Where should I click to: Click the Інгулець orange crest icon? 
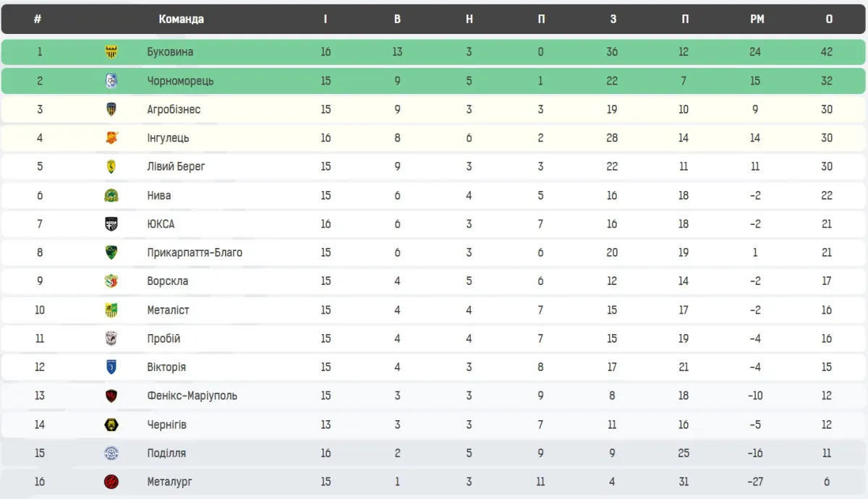click(111, 138)
